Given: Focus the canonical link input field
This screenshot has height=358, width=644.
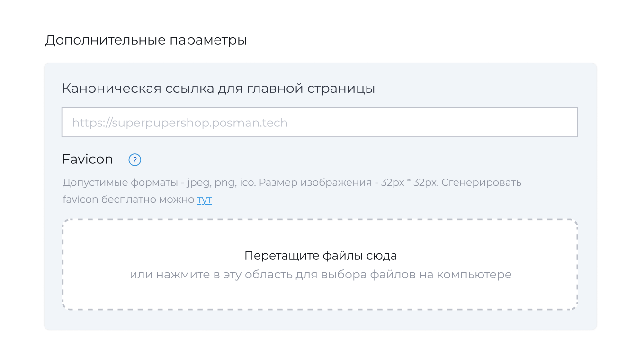Looking at the screenshot, I should coord(319,123).
